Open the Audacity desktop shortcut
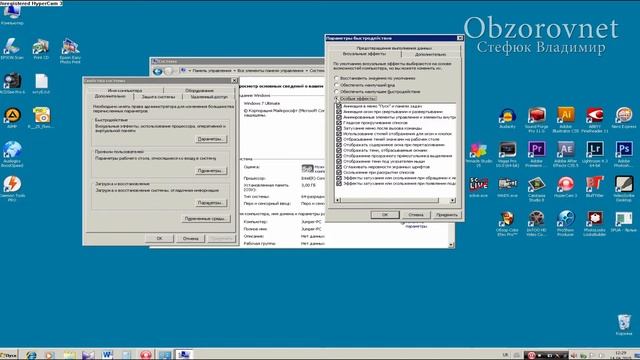 pyautogui.click(x=507, y=118)
